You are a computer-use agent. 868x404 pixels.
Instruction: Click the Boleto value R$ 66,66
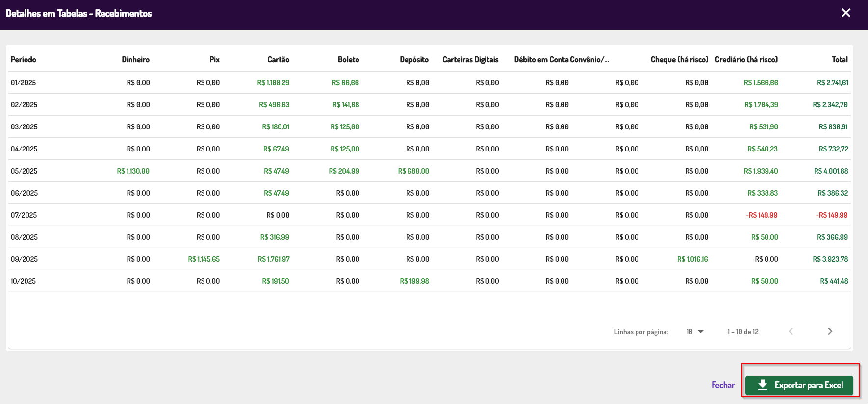point(345,83)
